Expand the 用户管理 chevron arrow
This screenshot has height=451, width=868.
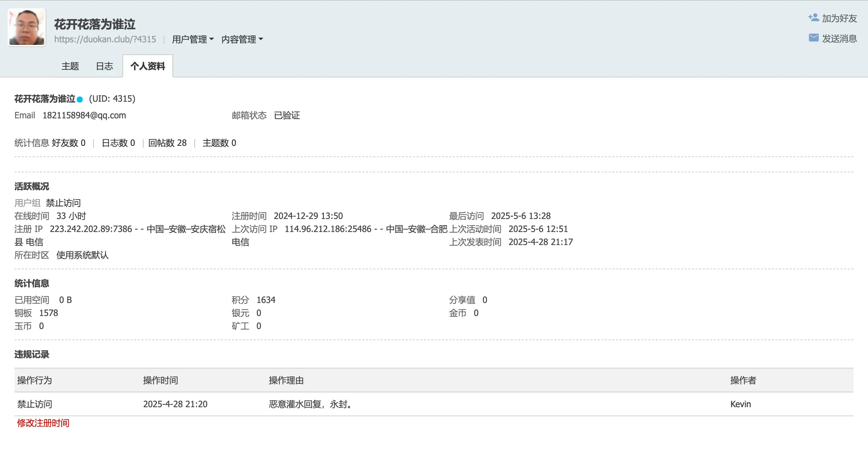click(212, 40)
